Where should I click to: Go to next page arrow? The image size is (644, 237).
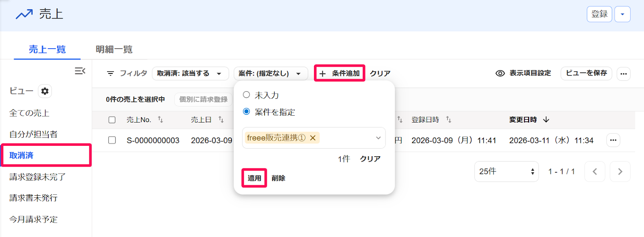620,172
